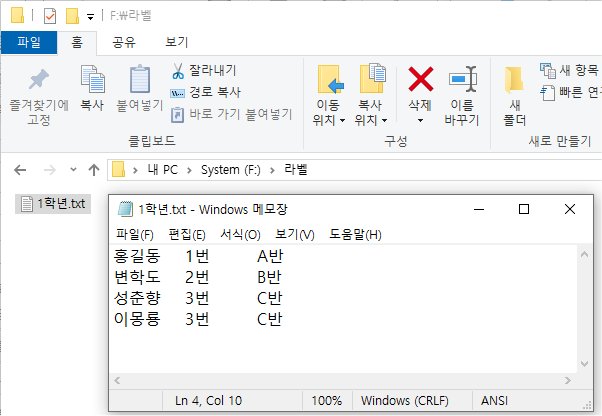602x416 pixels.
Task: Close the Notepad window
Action: [570, 209]
